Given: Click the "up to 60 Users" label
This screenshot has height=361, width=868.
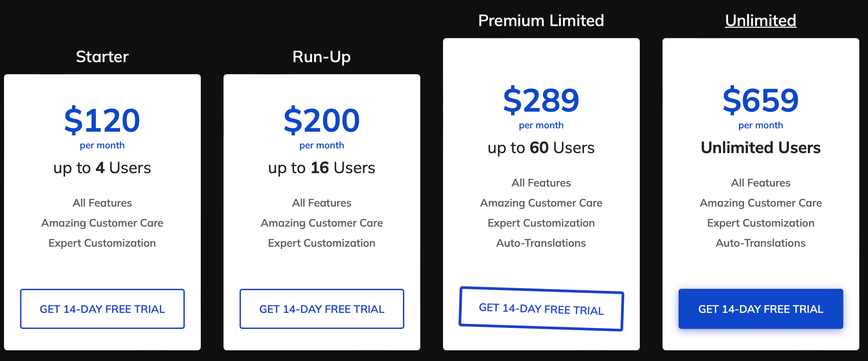Looking at the screenshot, I should point(541,148).
